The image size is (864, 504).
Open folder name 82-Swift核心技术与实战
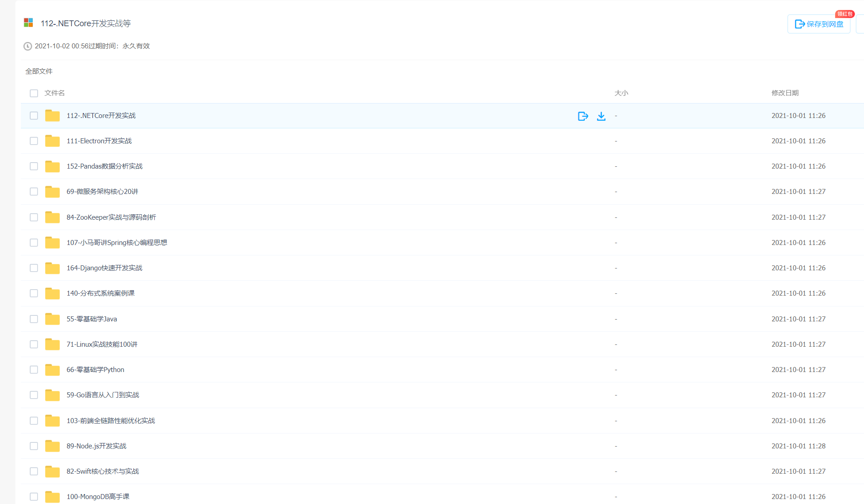pos(103,471)
